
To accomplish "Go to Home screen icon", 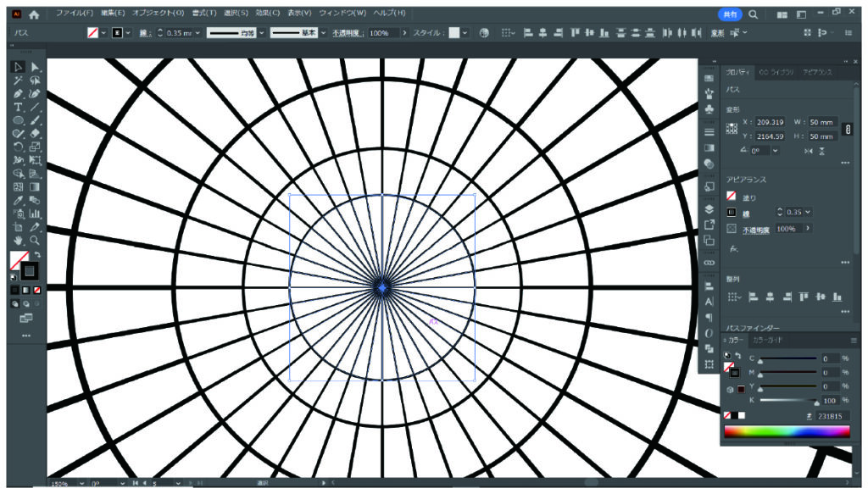I will (x=34, y=15).
